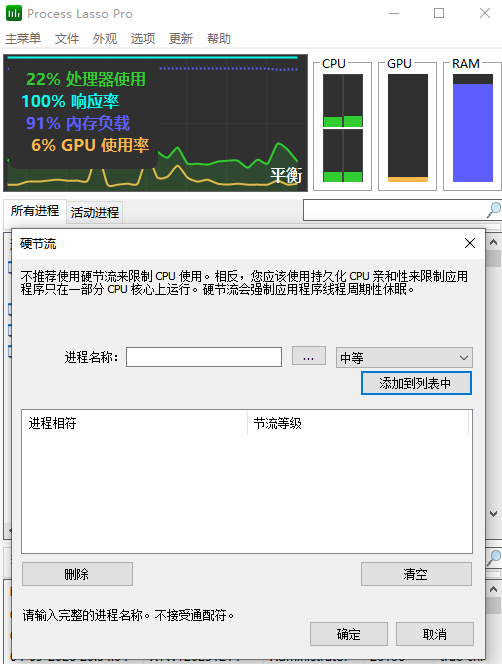The height and width of the screenshot is (664, 502).
Task: Switch to the 活动进程 tab
Action: coord(95,212)
